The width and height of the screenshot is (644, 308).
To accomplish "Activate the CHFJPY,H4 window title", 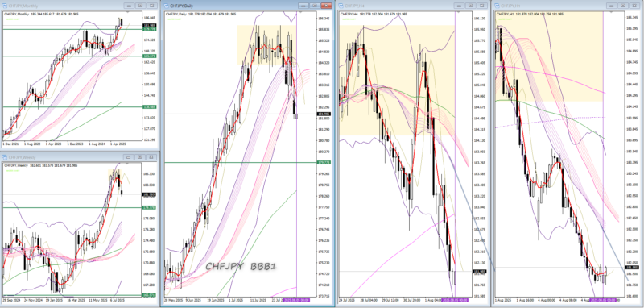I will tap(354, 6).
